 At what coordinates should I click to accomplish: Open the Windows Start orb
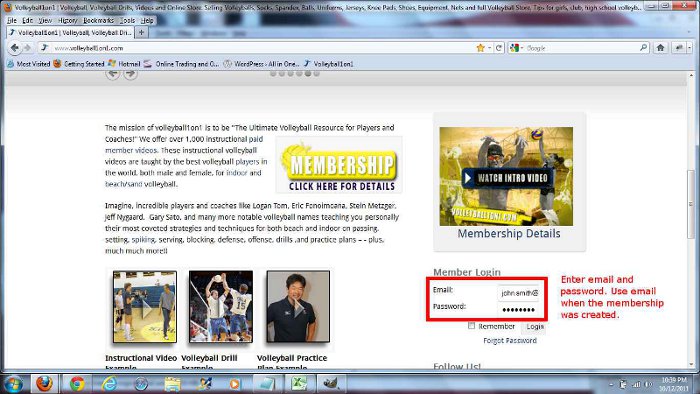click(x=13, y=384)
